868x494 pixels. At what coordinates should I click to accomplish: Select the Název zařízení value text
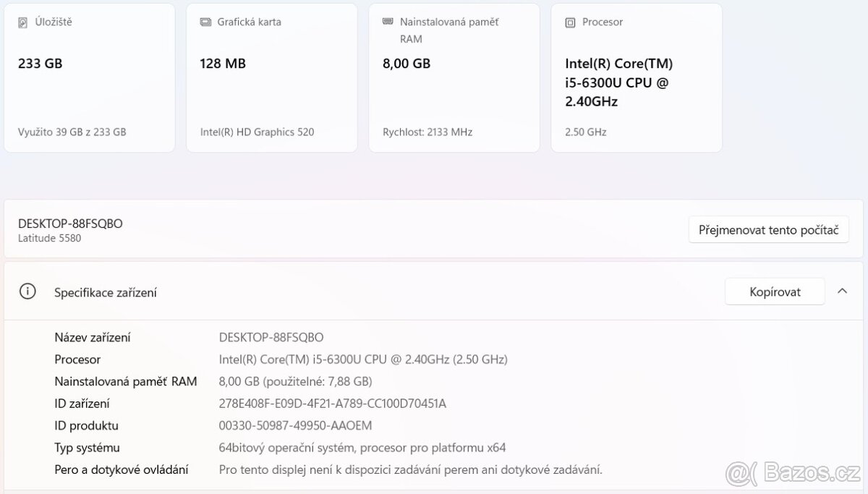click(271, 337)
